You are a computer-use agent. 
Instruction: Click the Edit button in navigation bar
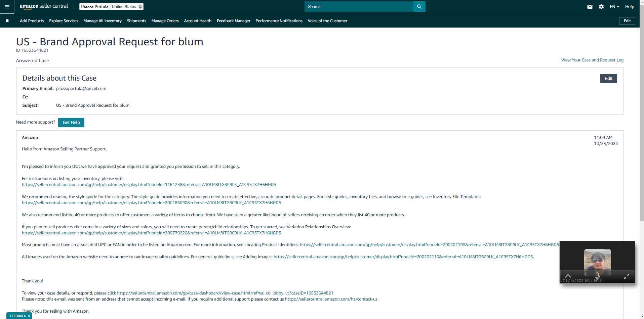[627, 21]
